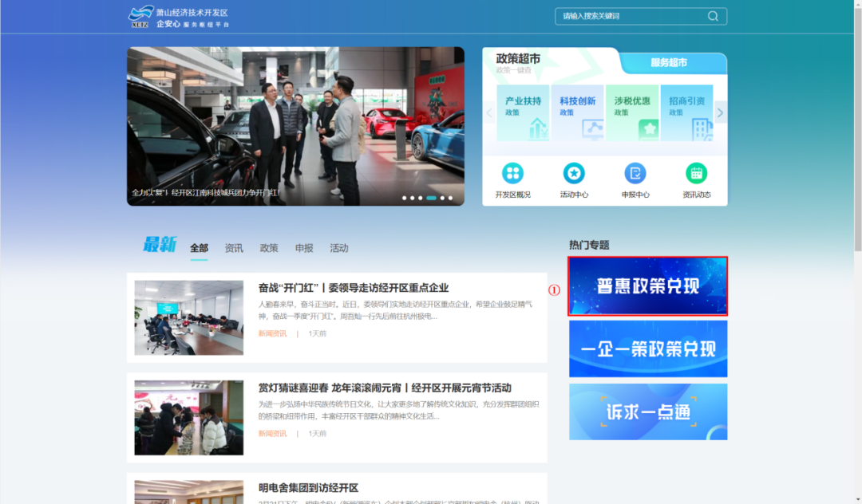
Task: Open 诉求一点通 banner
Action: [647, 411]
